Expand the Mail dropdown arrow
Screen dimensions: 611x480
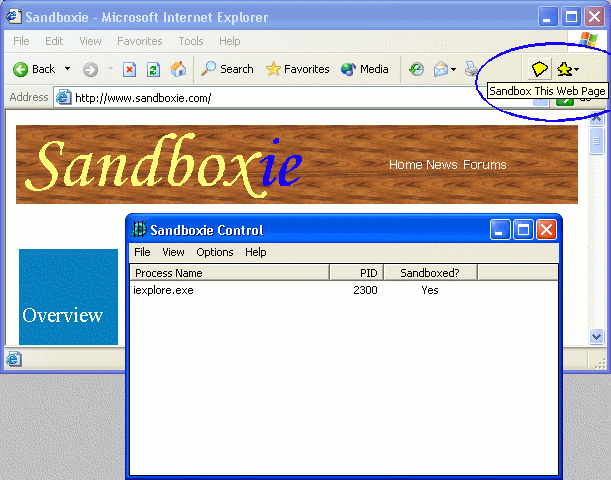coord(453,70)
